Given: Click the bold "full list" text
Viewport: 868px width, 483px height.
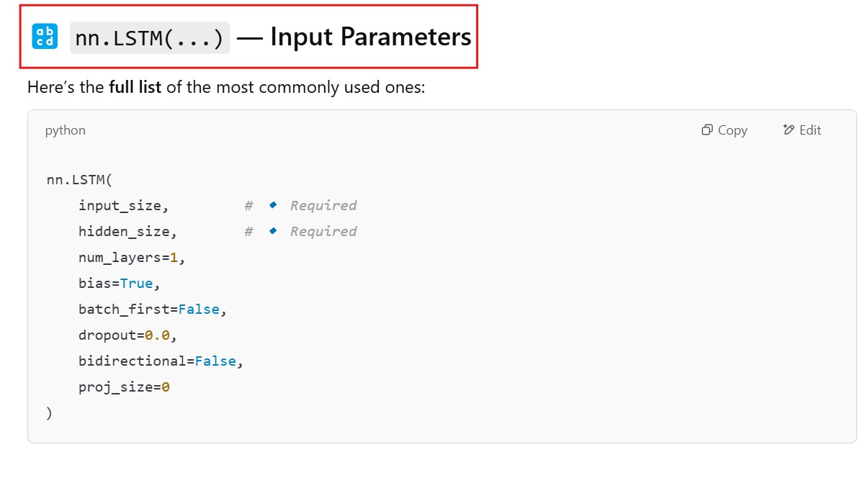Looking at the screenshot, I should pos(135,88).
